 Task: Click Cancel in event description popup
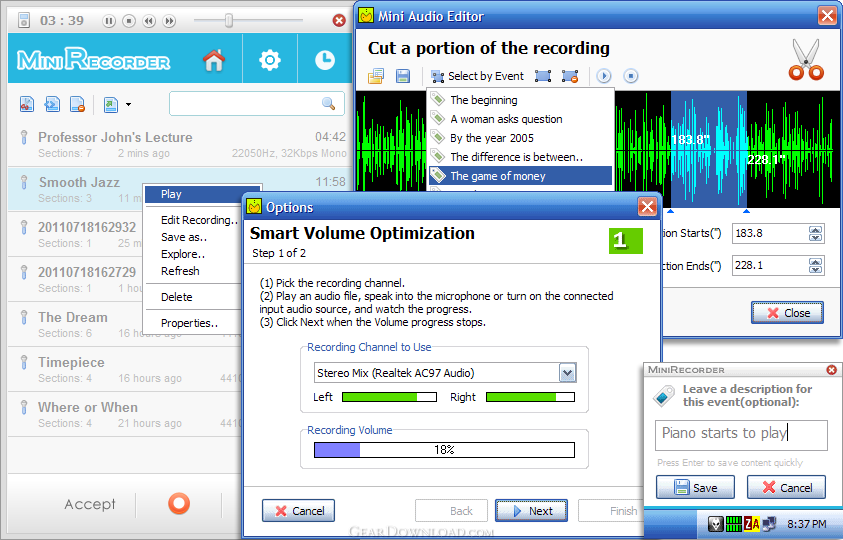(787, 487)
